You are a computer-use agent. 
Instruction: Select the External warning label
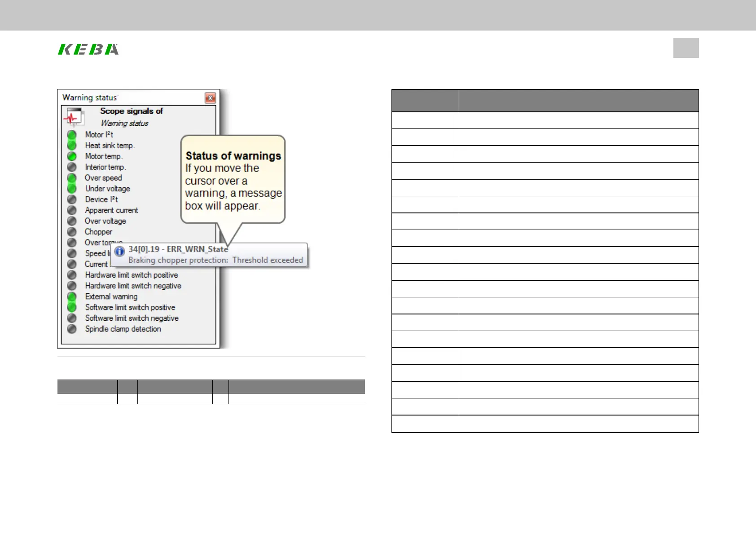pos(111,296)
